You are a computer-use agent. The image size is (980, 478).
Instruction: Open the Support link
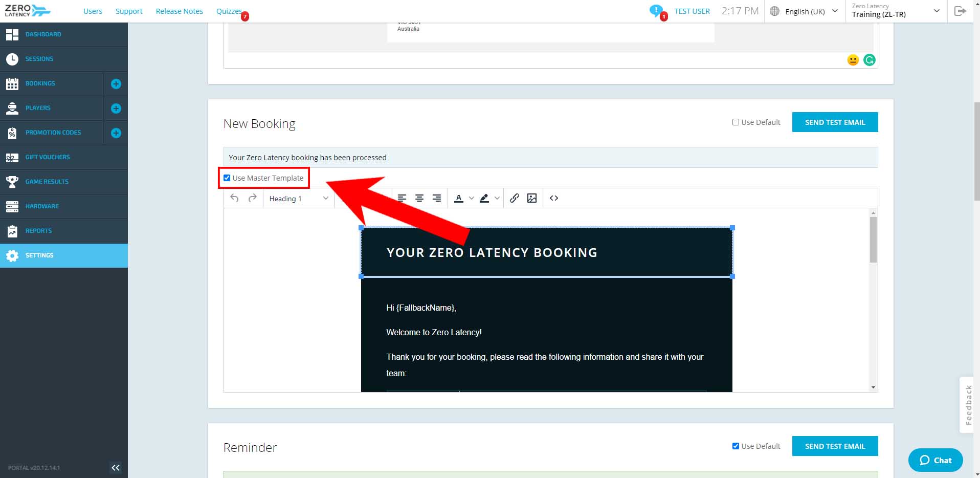coord(129,11)
